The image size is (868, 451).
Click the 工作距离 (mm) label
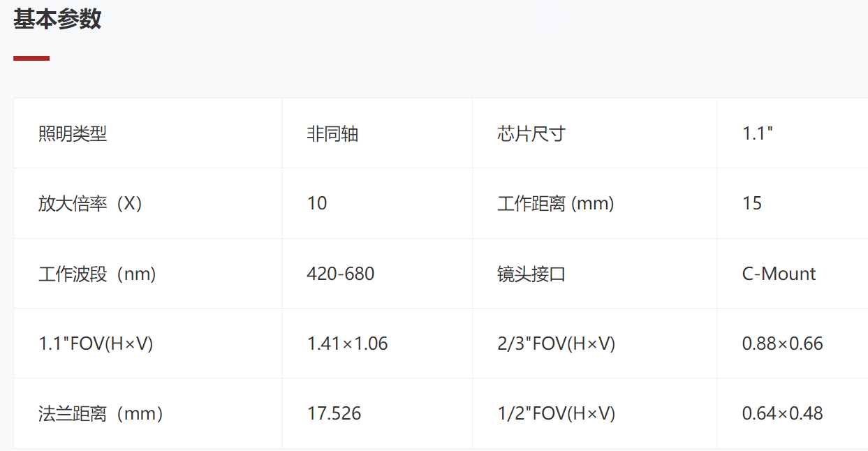pyautogui.click(x=556, y=204)
